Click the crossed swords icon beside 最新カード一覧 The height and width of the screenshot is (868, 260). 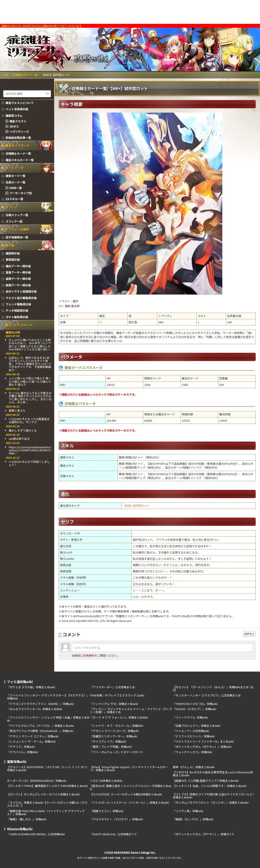pyautogui.click(x=3, y=176)
